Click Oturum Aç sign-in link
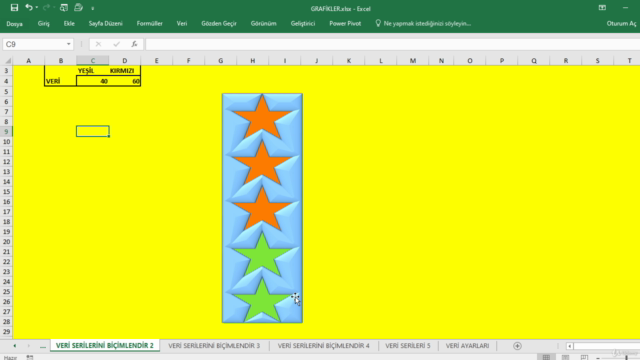640x360 pixels. (x=621, y=24)
